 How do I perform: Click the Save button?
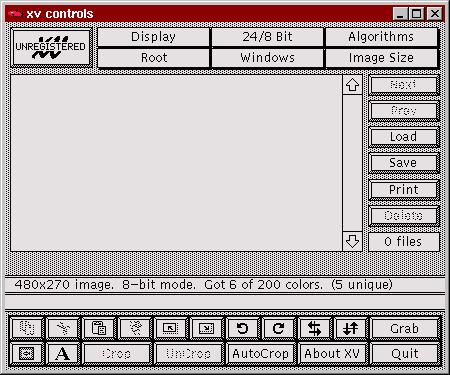point(404,163)
